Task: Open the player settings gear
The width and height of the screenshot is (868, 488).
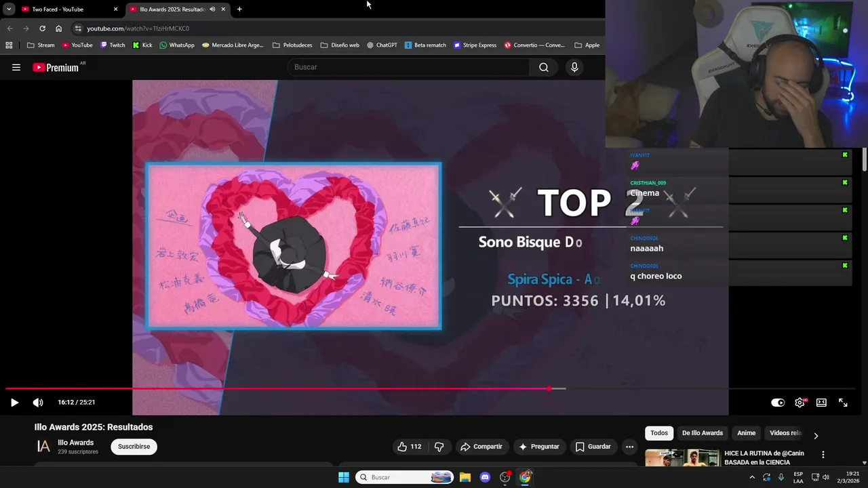Action: (800, 403)
